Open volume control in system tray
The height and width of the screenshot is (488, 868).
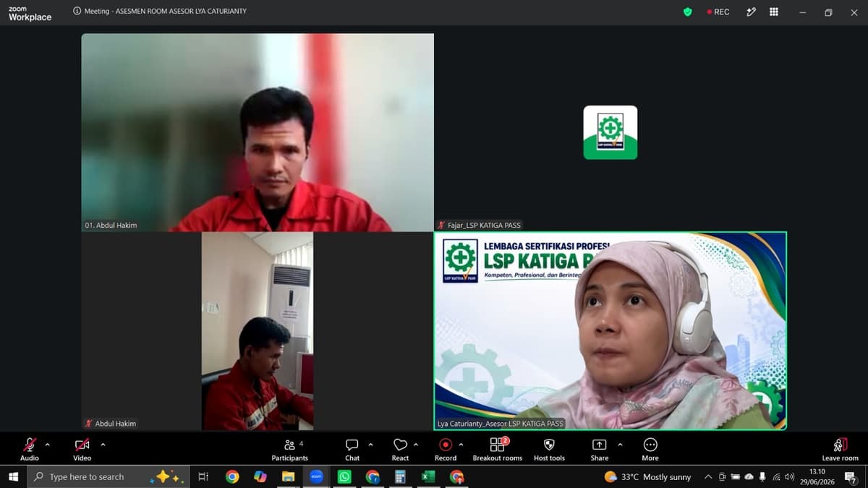(789, 476)
